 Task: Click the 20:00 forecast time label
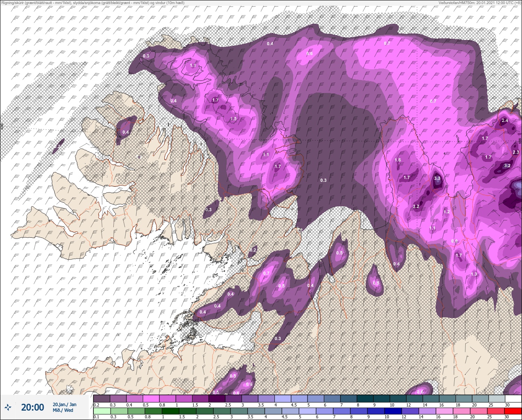tap(33, 407)
